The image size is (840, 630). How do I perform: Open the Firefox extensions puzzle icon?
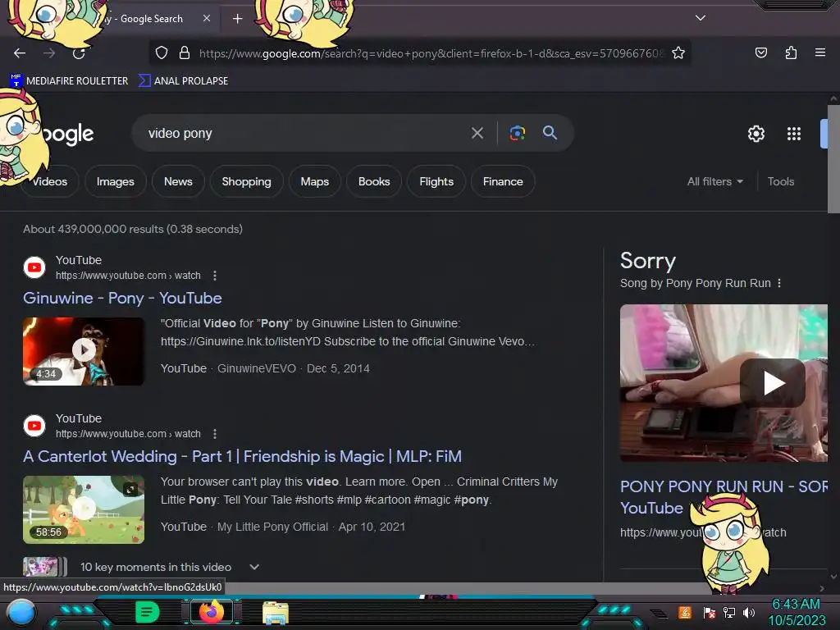tap(791, 52)
